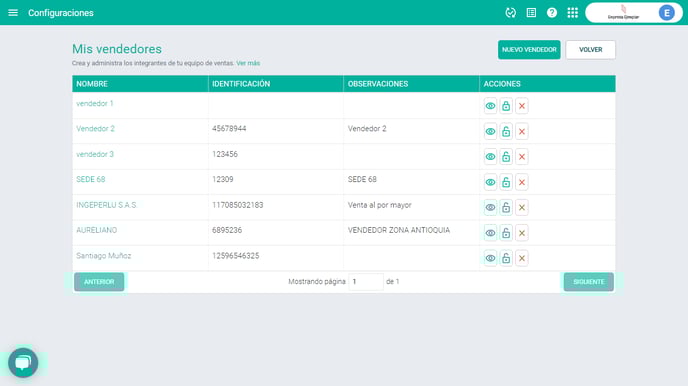
Task: Delete AURELIANO with X icon
Action: click(522, 233)
